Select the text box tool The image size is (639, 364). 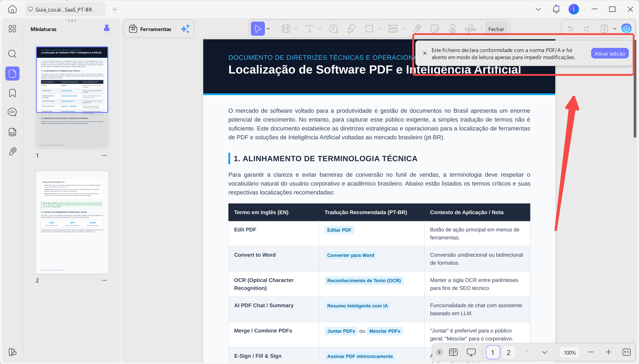309,29
